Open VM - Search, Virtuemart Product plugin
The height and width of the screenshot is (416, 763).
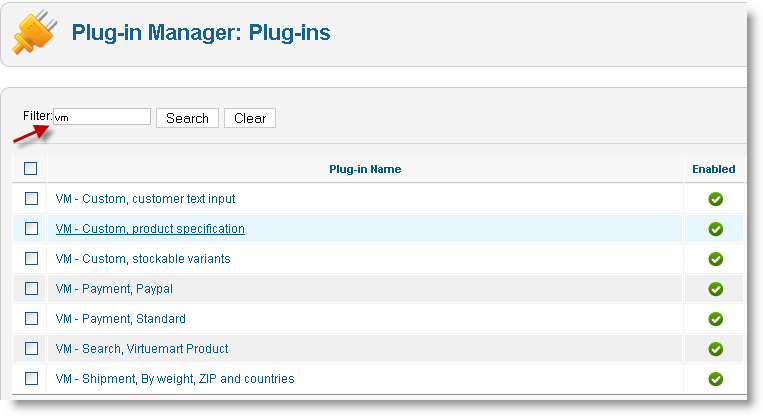tap(142, 349)
